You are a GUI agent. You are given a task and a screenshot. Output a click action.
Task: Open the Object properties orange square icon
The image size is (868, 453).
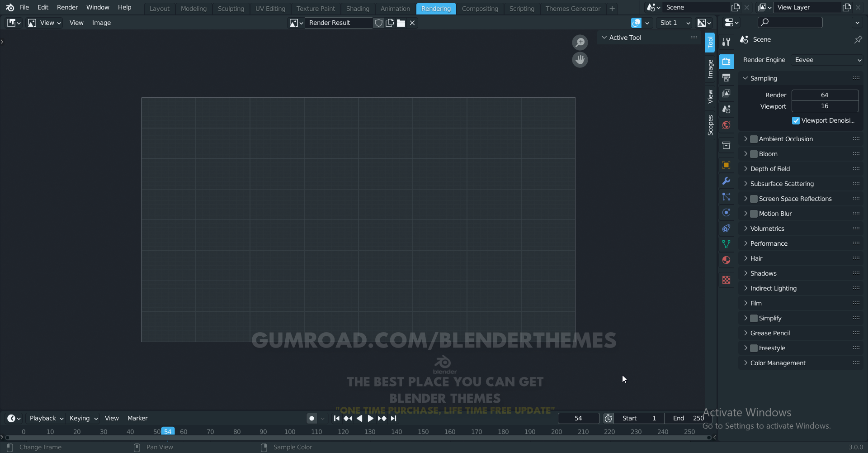point(726,165)
